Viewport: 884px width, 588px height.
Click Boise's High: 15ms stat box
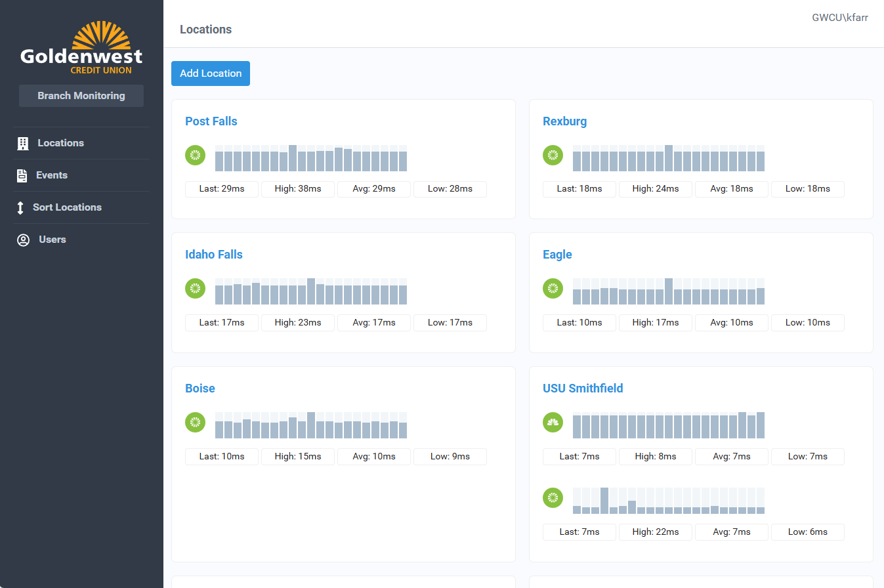(x=298, y=457)
